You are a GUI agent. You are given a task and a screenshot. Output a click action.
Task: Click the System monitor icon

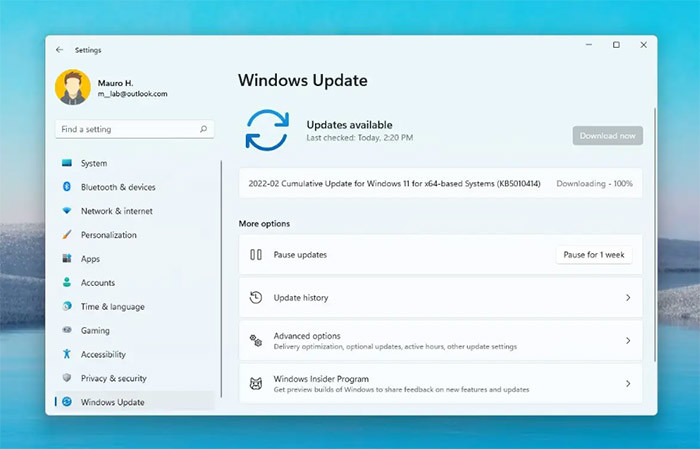67,163
